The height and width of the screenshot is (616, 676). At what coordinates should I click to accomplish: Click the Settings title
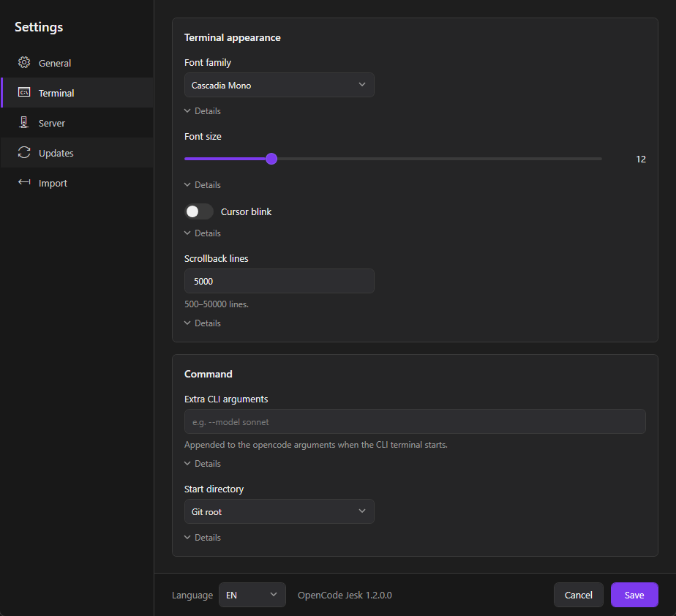39,27
